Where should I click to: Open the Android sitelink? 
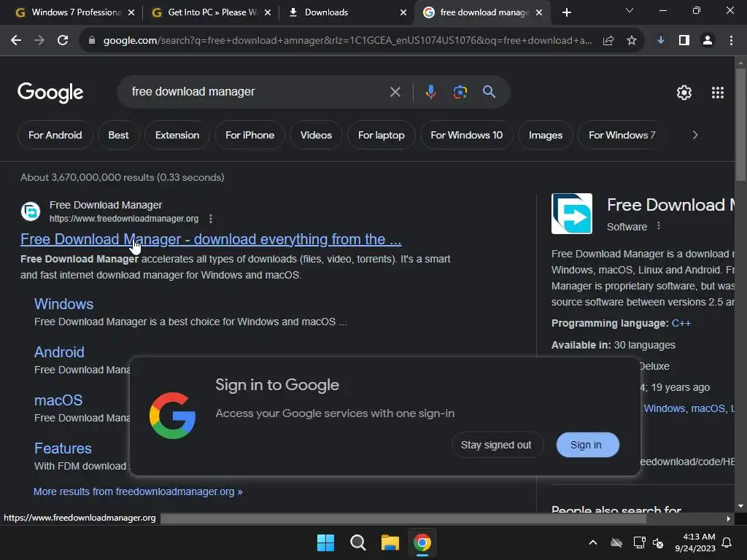point(59,352)
